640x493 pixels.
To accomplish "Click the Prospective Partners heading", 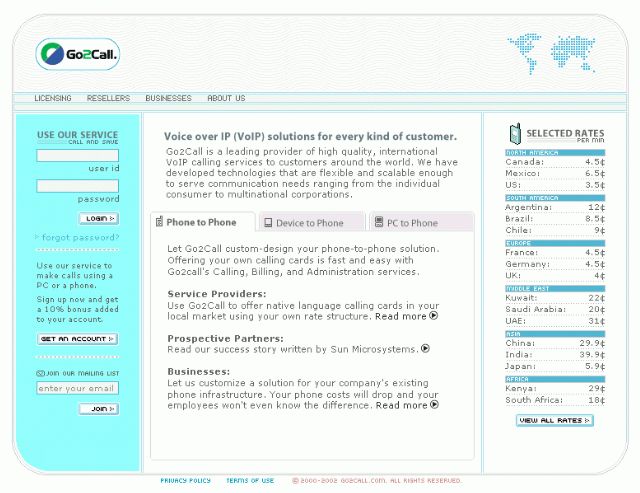I will (x=225, y=338).
